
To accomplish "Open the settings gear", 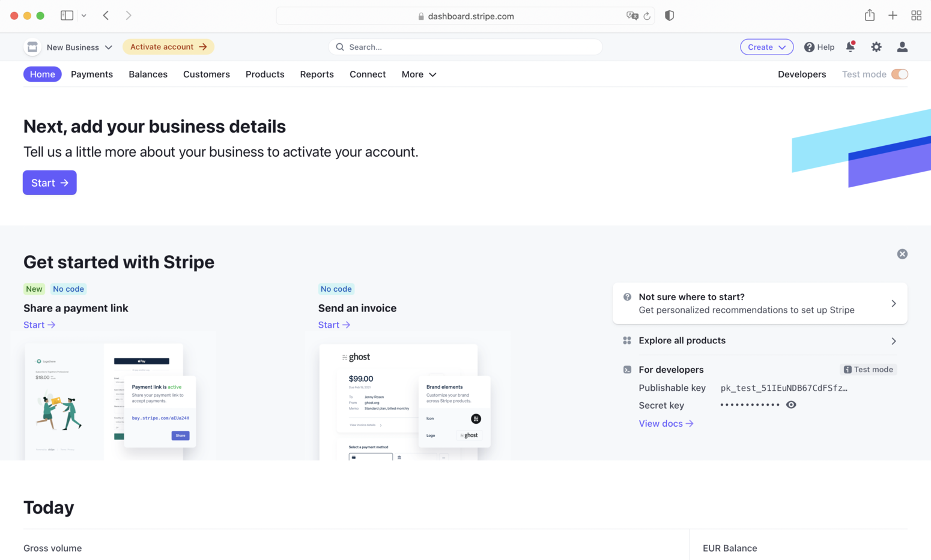I will [x=876, y=47].
